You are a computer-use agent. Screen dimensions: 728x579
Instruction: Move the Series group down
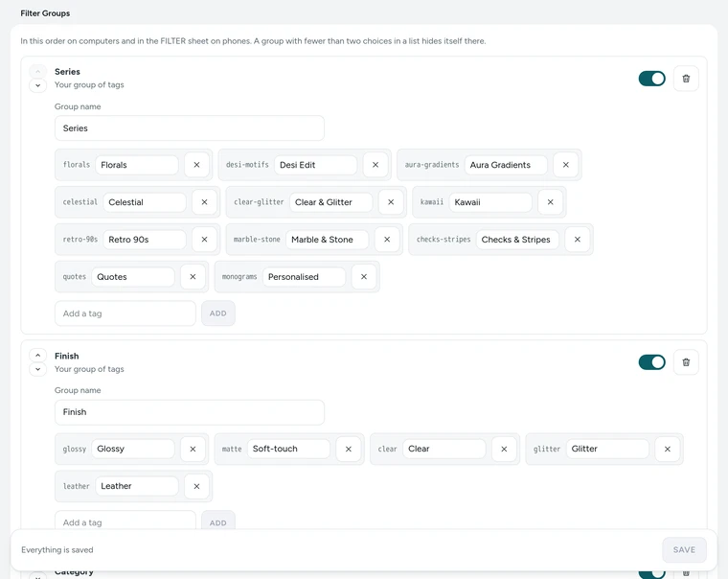pyautogui.click(x=37, y=85)
